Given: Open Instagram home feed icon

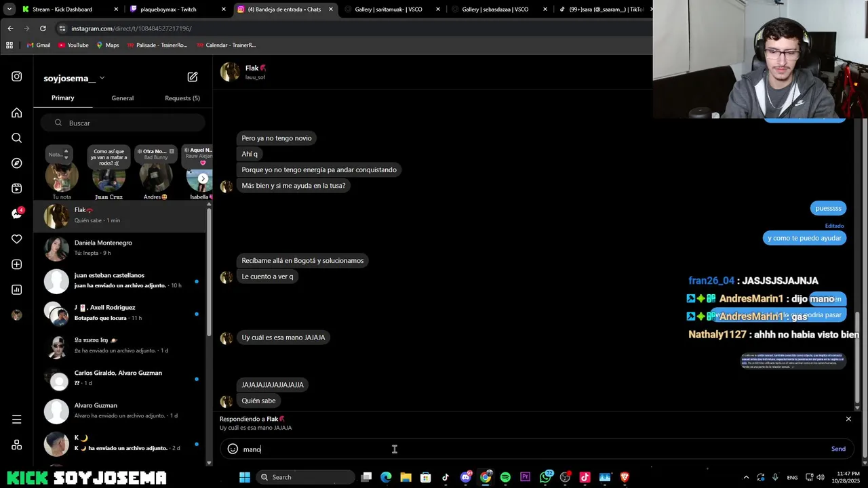Looking at the screenshot, I should coord(17,113).
